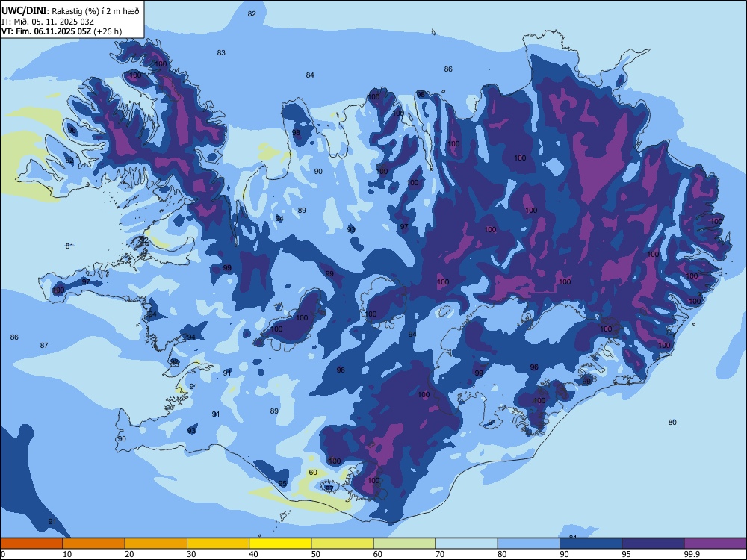The image size is (747, 560).
Task: Select the pale blue 70–80 legend swatch
Action: (466, 544)
